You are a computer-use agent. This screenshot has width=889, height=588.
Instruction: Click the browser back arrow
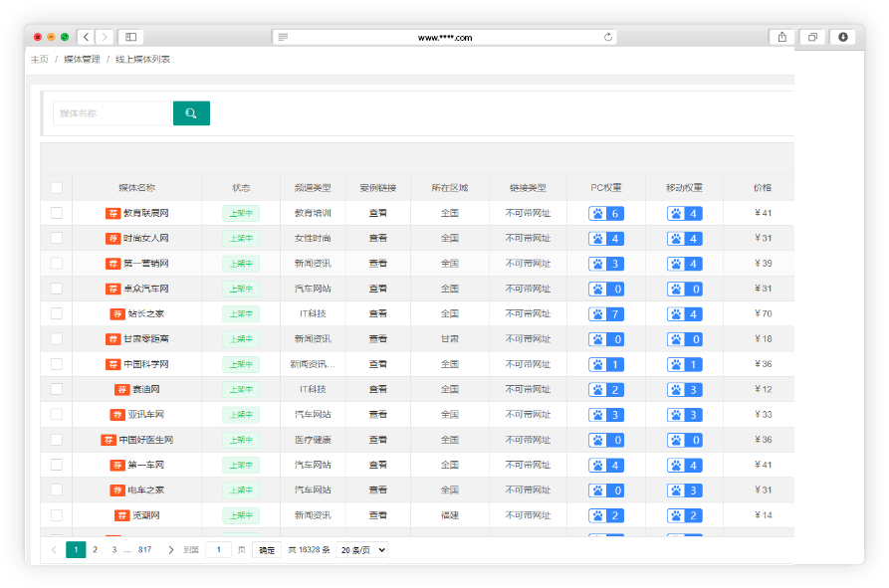pos(86,37)
